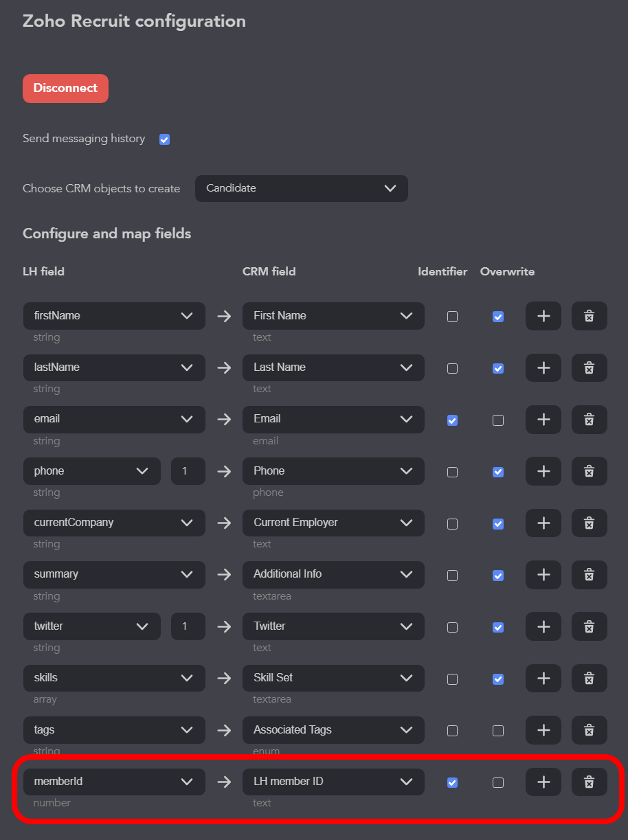Uncheck Overwrite for the firstName row
The width and height of the screenshot is (628, 840).
pyautogui.click(x=498, y=317)
